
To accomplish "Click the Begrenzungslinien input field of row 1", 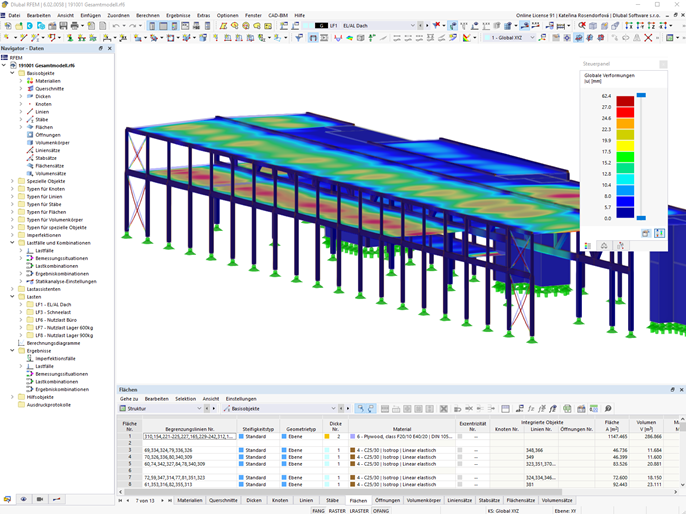I will tap(190, 437).
